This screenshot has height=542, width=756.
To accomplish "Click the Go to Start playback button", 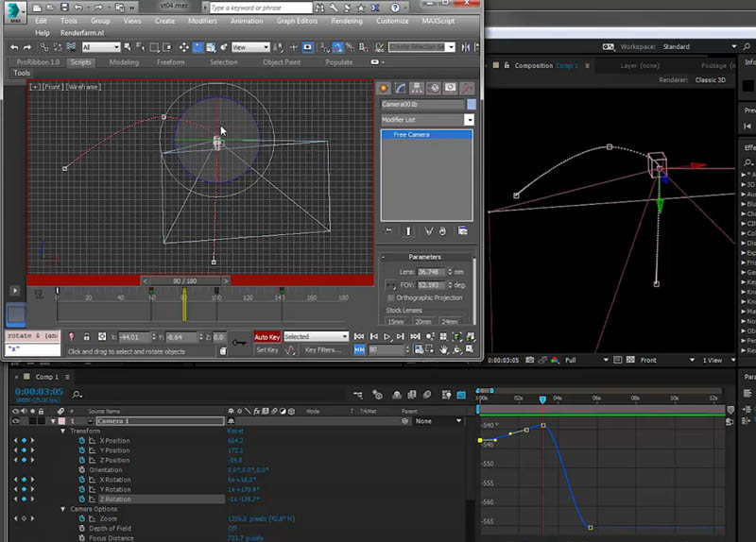I will (359, 337).
